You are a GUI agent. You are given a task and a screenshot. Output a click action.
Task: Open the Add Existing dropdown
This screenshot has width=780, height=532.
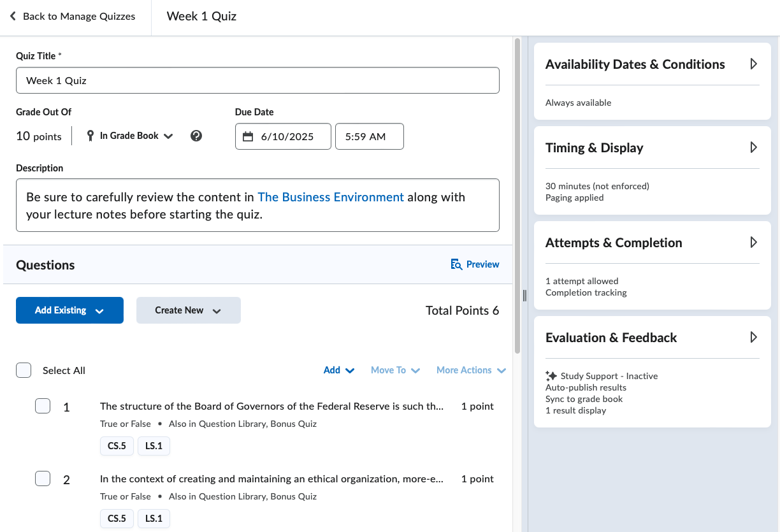click(x=69, y=310)
